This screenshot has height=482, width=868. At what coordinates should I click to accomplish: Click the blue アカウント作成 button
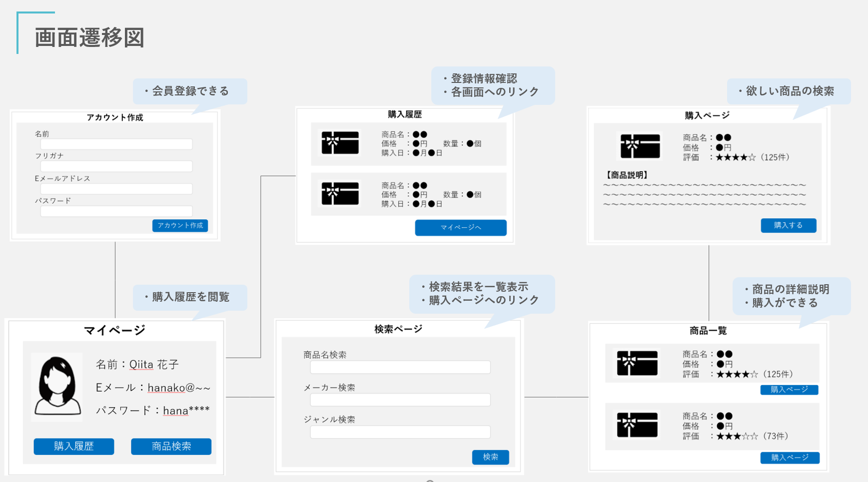coord(180,226)
